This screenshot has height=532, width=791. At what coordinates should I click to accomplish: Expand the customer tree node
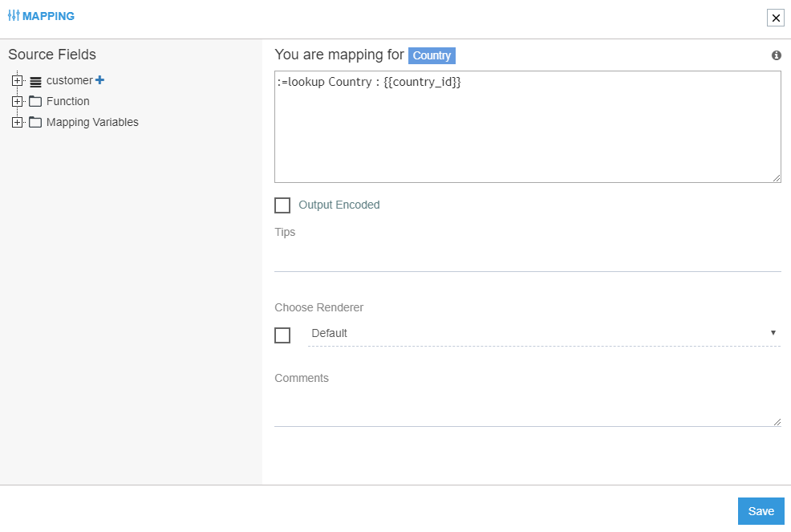(x=18, y=80)
